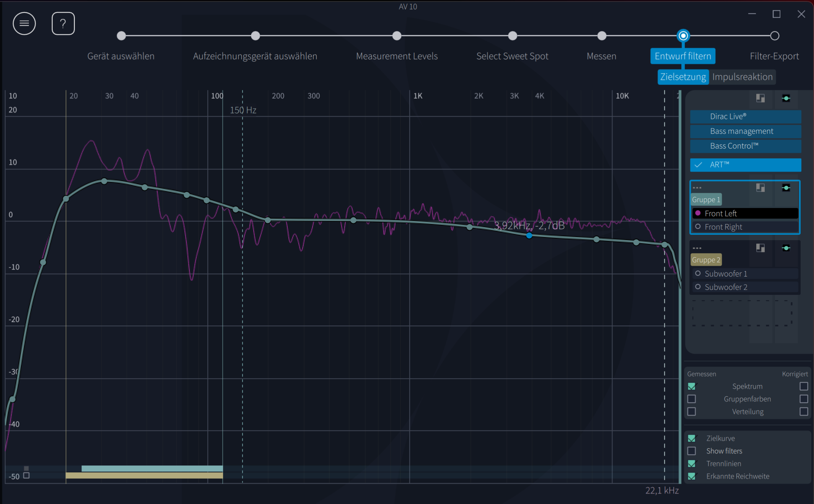Select the Bass Control mode button
This screenshot has width=814, height=504.
(746, 146)
